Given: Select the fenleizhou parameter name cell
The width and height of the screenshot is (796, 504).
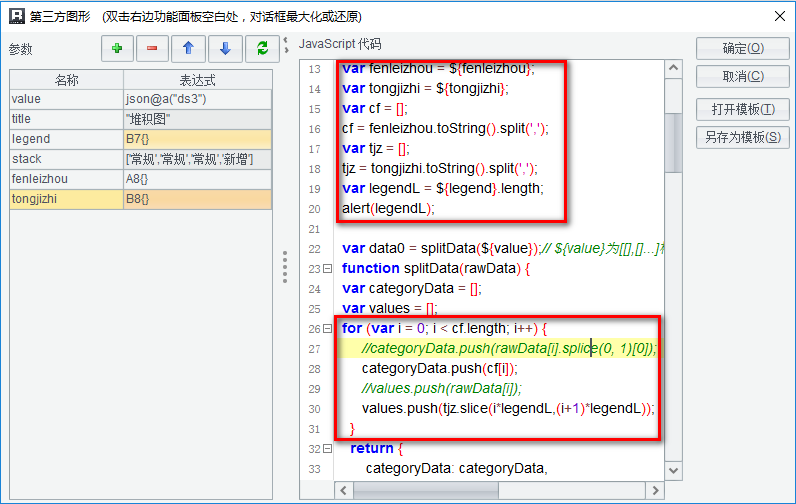Looking at the screenshot, I should (x=67, y=179).
